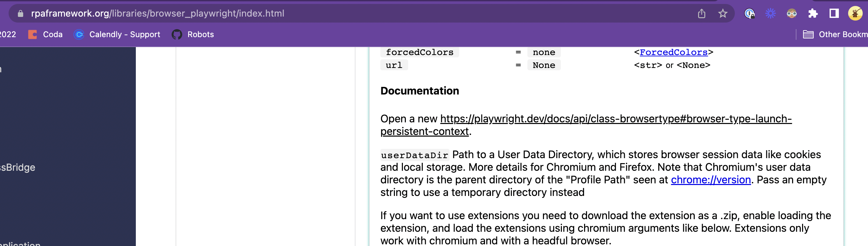This screenshot has width=868, height=246.
Task: Open the Extensions puzzle-piece menu
Action: tap(813, 14)
